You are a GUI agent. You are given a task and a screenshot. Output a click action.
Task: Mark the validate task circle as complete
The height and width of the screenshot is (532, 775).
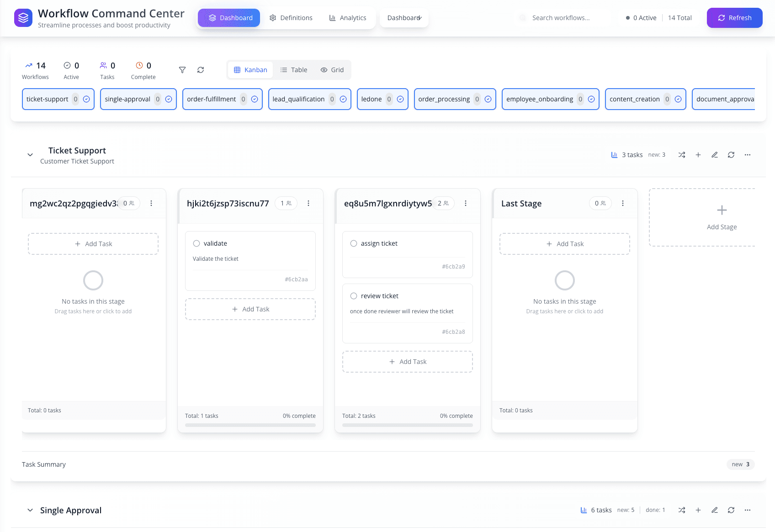[196, 243]
